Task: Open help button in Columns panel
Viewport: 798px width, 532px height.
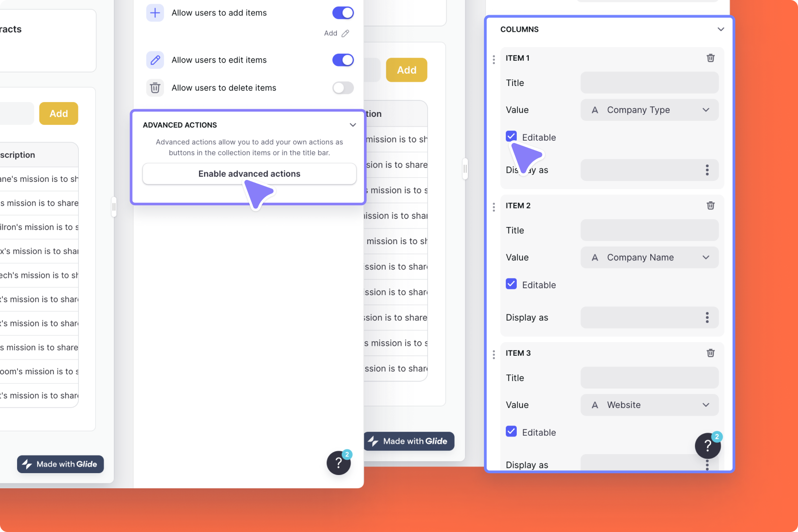Action: [x=708, y=446]
